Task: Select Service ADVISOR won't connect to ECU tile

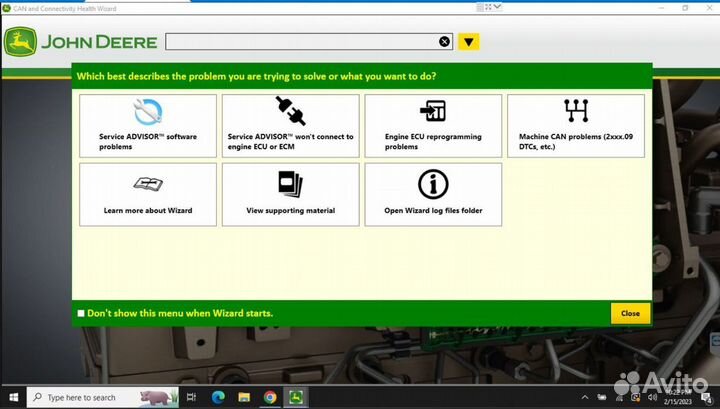Action: 291,126
